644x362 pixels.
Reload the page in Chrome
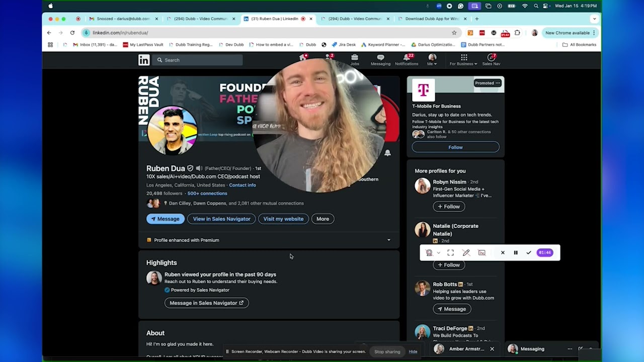click(72, 33)
